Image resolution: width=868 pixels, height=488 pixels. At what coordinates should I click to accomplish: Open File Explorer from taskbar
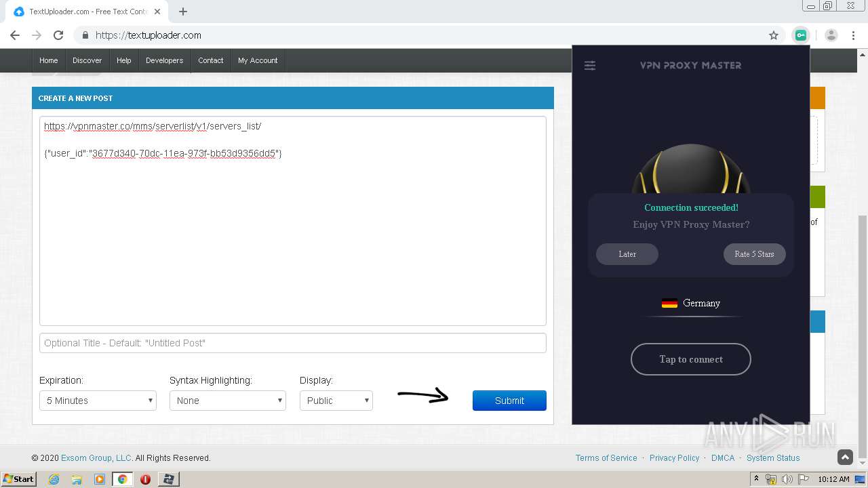click(x=77, y=479)
